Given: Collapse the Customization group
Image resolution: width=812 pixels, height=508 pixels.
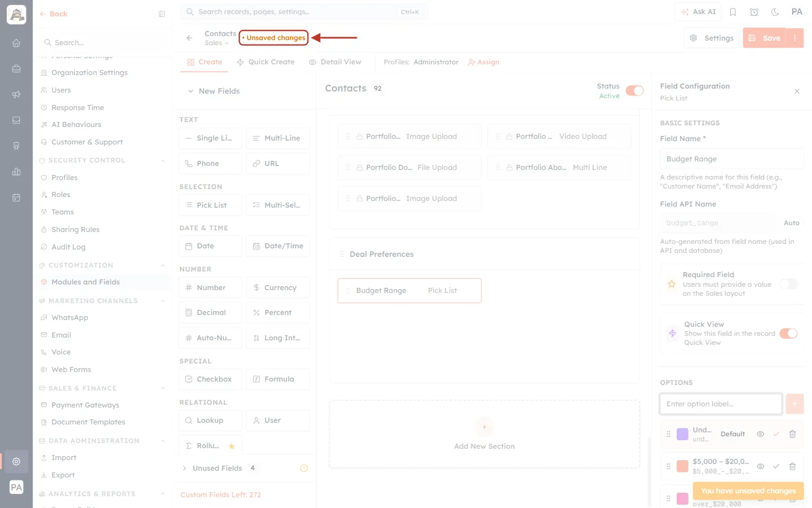Looking at the screenshot, I should 163,265.
